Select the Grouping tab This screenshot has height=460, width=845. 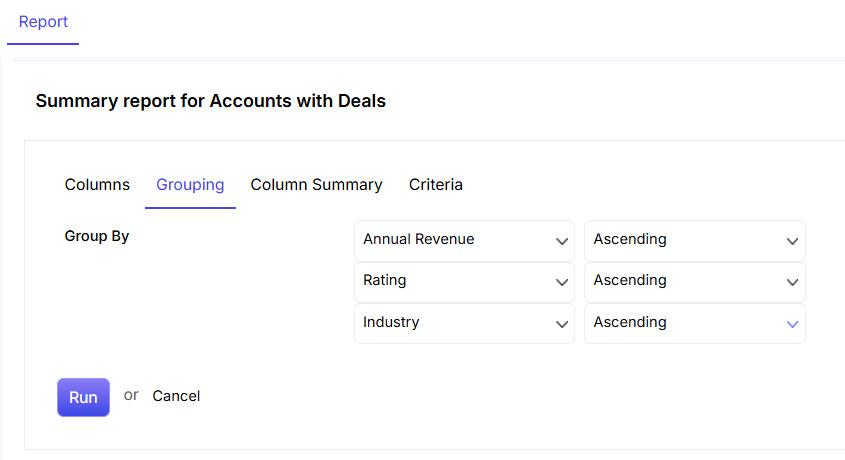pyautogui.click(x=190, y=185)
